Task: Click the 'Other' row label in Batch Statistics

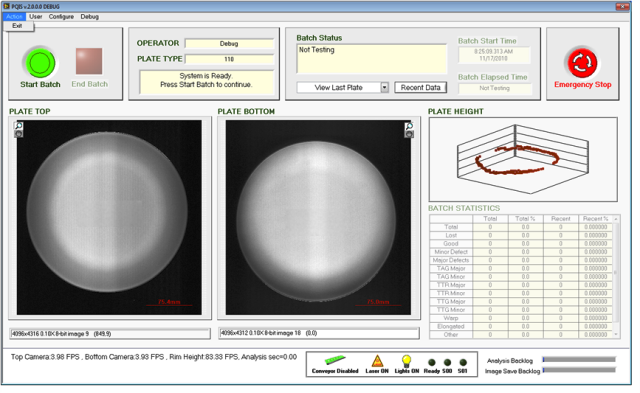Action: [451, 335]
